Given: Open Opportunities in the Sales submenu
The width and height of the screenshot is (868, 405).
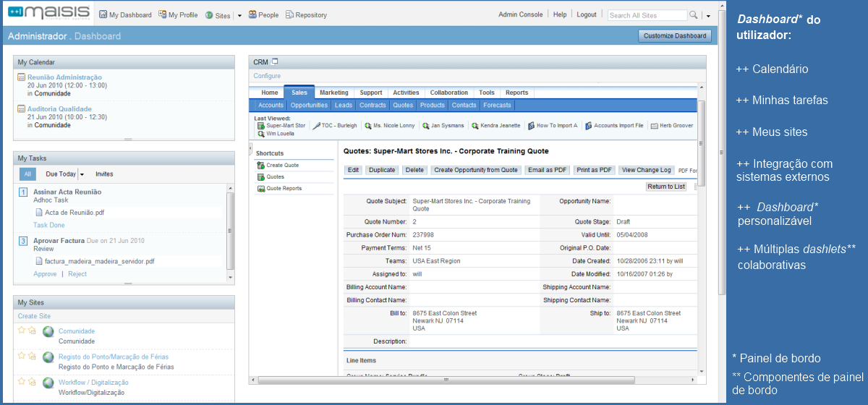Looking at the screenshot, I should [309, 105].
